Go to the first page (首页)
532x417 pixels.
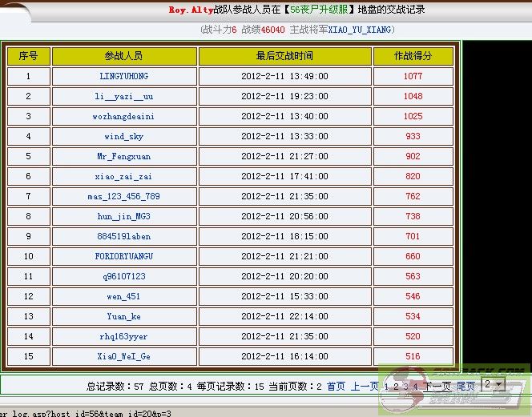pyautogui.click(x=336, y=387)
